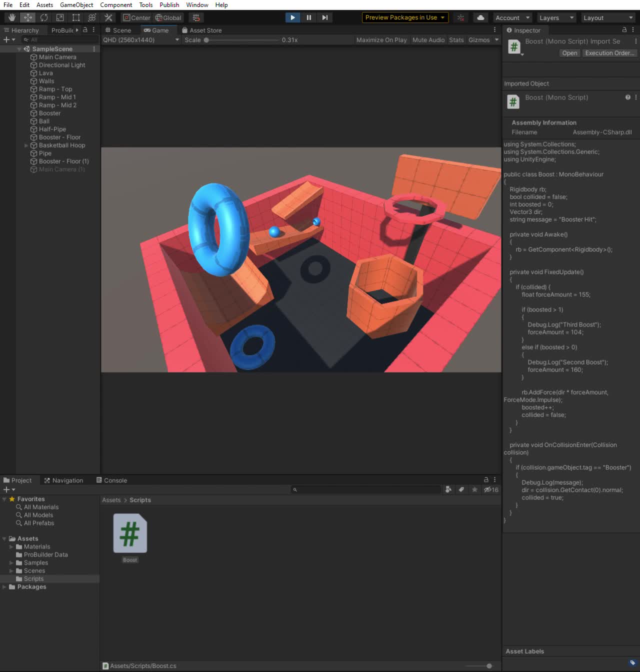Toggle Mute Audio in Game view

pyautogui.click(x=428, y=40)
